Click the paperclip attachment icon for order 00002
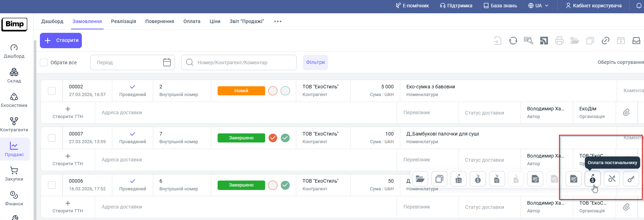Screen dimensions: 644x220 coord(626,112)
